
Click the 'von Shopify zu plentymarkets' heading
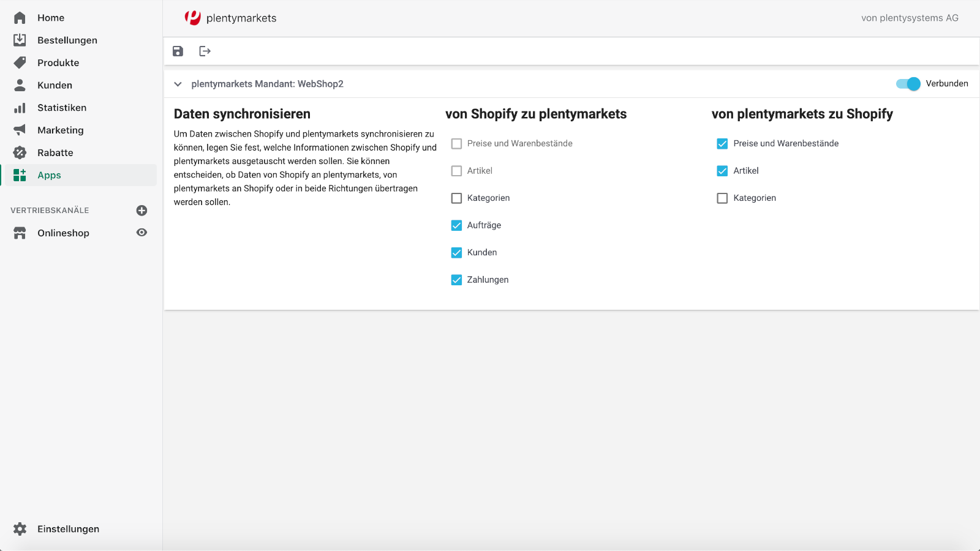point(536,114)
